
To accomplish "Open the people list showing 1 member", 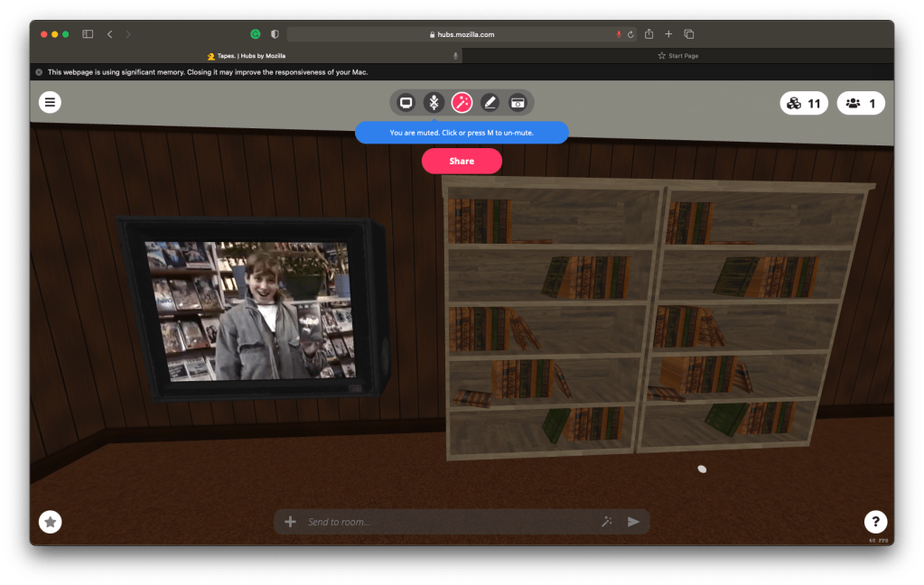I will pos(861,104).
